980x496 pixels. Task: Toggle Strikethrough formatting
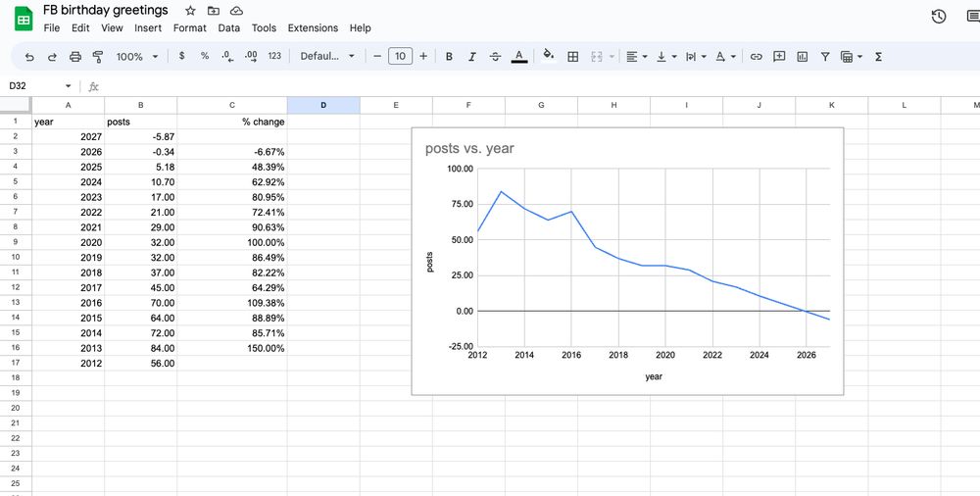click(495, 56)
